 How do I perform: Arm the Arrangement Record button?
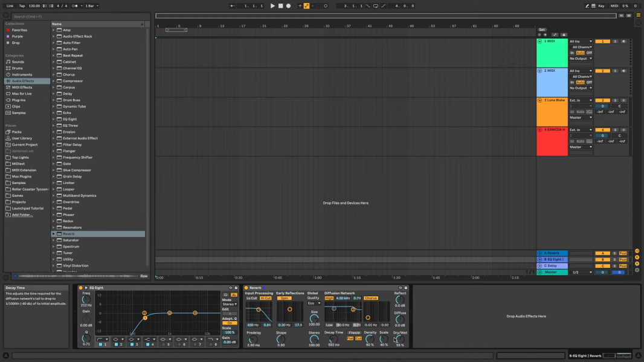click(288, 6)
